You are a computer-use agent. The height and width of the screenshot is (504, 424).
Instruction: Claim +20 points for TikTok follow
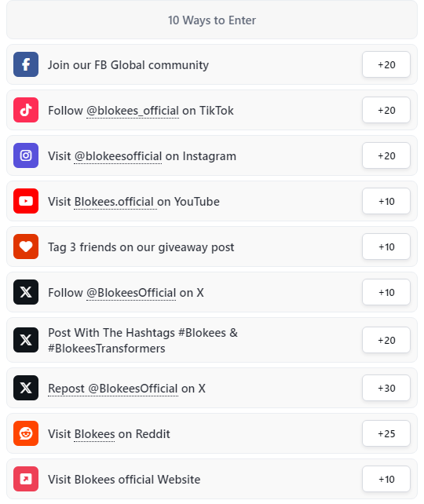pyautogui.click(x=386, y=110)
